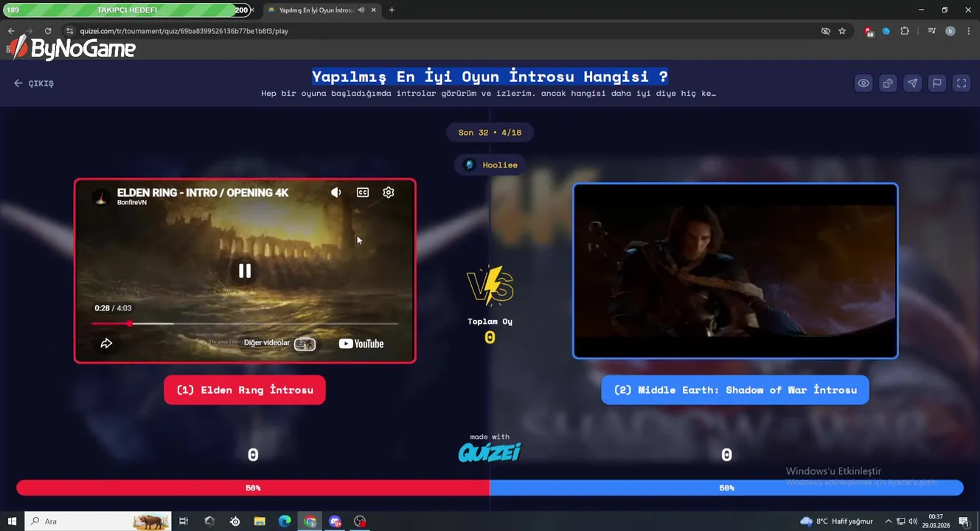Click the Hooliee creator badge
This screenshot has height=531, width=980.
pyautogui.click(x=490, y=165)
